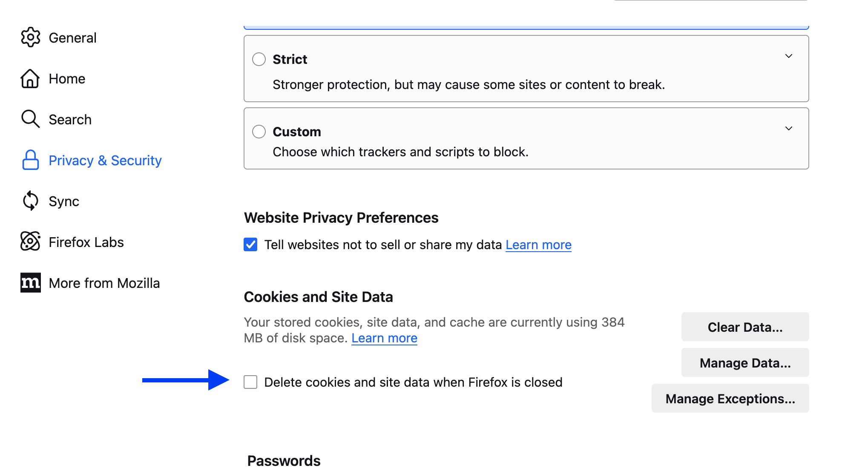Viewport: 868px width, 471px height.
Task: Click the General gear icon
Action: 30,37
